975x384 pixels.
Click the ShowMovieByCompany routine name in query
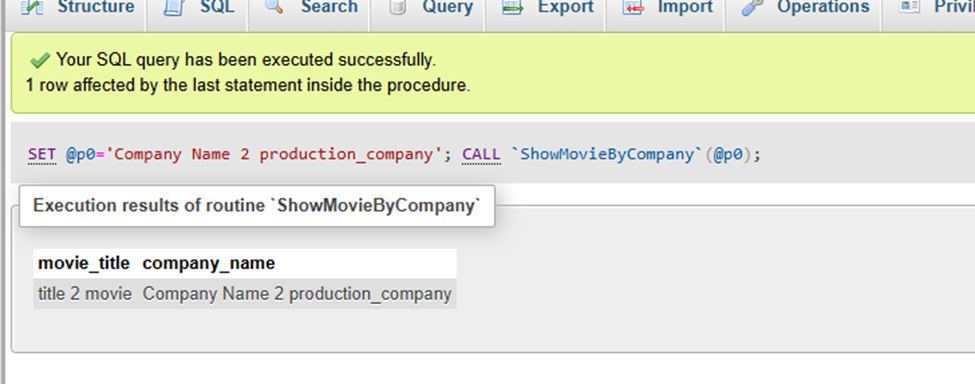click(x=607, y=155)
